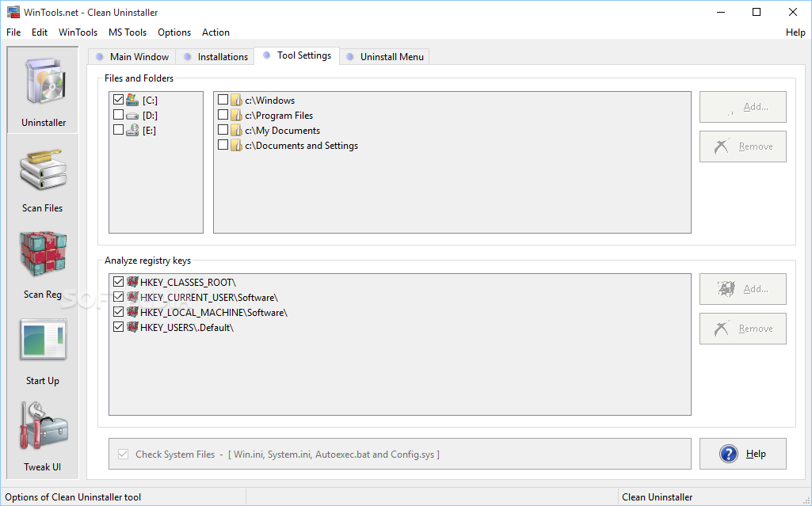Viewport: 812px width, 506px height.
Task: Click 'Options of Clean Uninstaller tool' status text
Action: click(x=73, y=497)
